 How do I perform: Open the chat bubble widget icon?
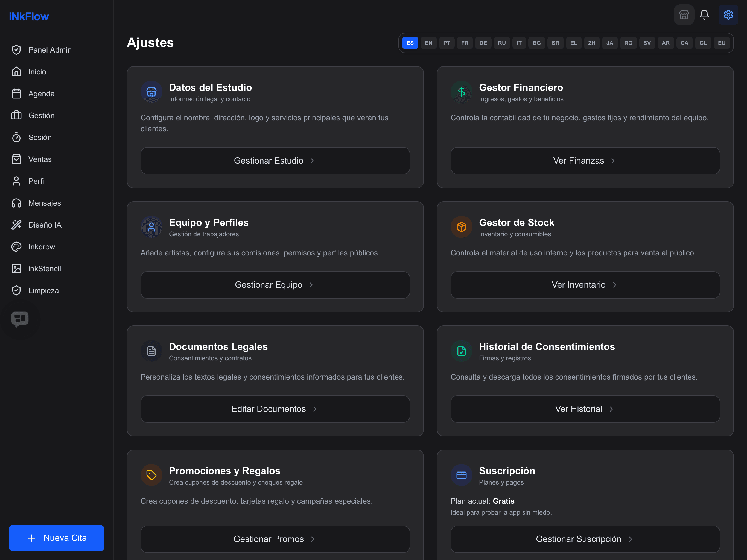20,319
